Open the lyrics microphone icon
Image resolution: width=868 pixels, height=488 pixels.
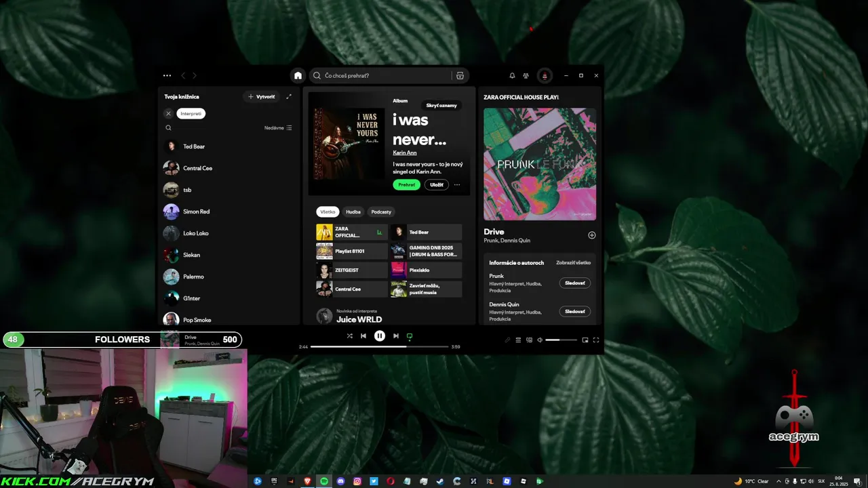[x=507, y=340]
